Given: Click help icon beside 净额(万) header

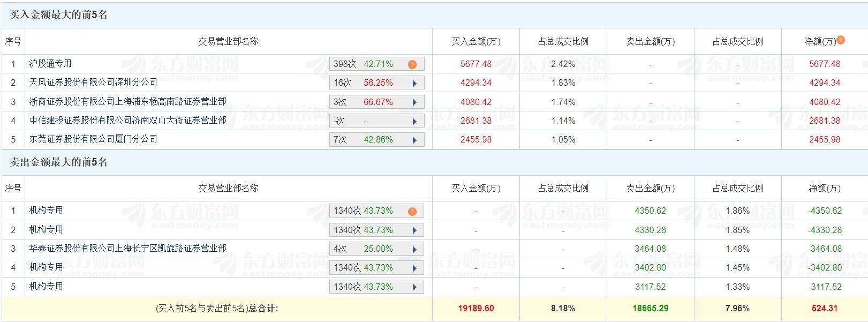Looking at the screenshot, I should point(841,40).
